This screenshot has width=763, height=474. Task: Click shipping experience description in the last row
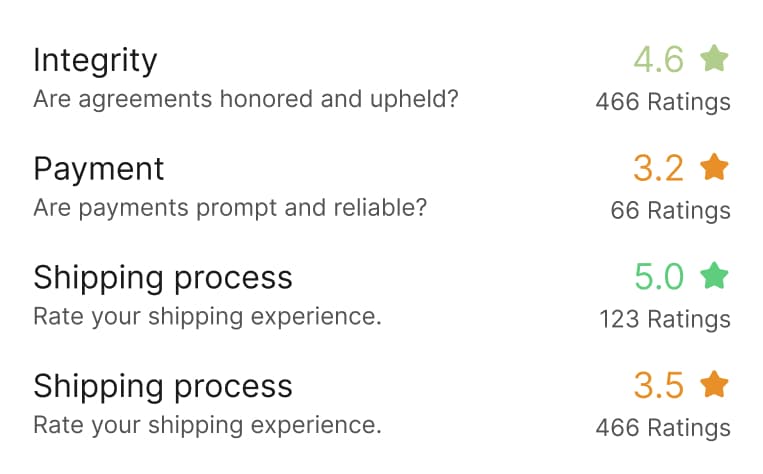point(207,425)
